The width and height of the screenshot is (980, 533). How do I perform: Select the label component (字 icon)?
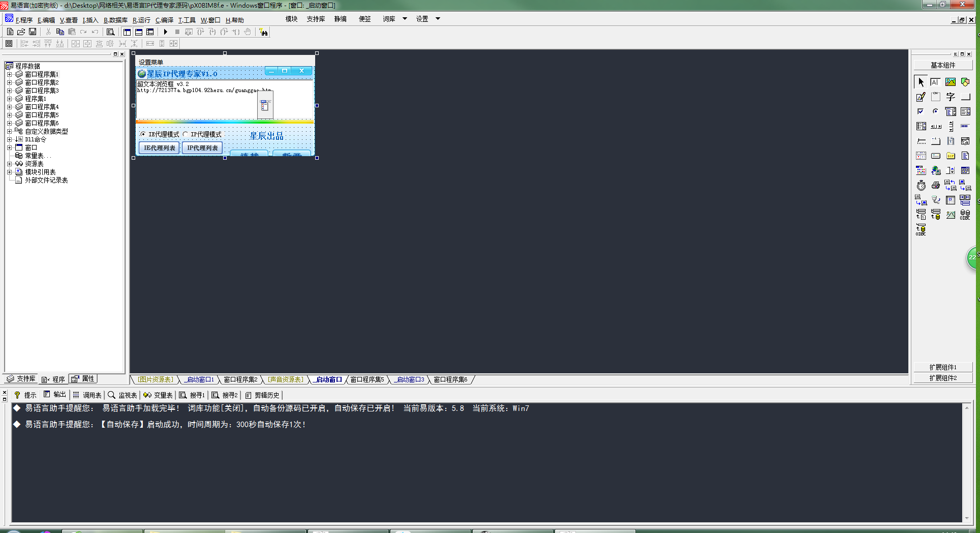(951, 97)
